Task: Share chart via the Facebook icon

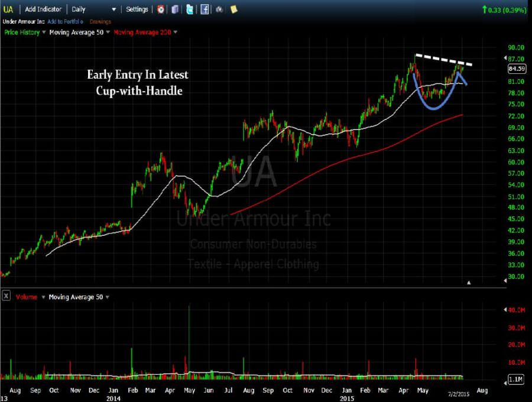Action: 205,9
